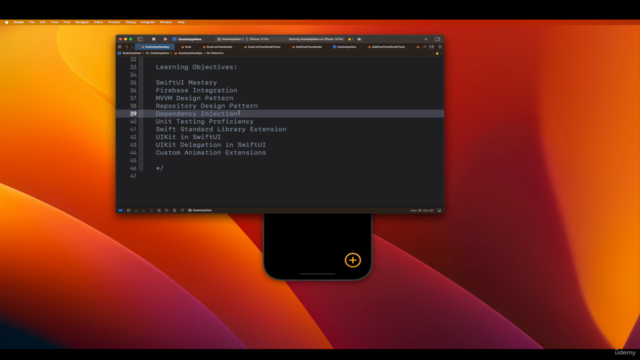Open the Xcode menu
The width and height of the screenshot is (640, 360).
point(18,22)
